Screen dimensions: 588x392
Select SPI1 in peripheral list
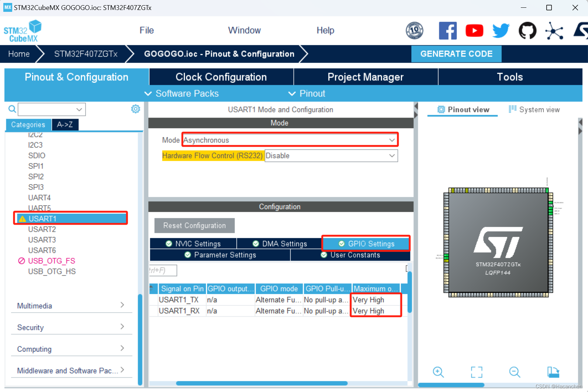[36, 166]
